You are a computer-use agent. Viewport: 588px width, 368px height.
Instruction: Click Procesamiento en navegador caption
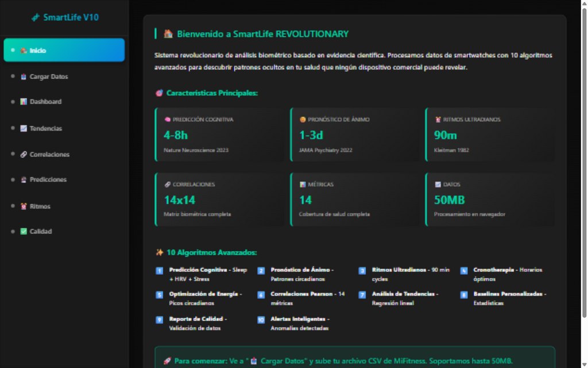[x=470, y=214]
